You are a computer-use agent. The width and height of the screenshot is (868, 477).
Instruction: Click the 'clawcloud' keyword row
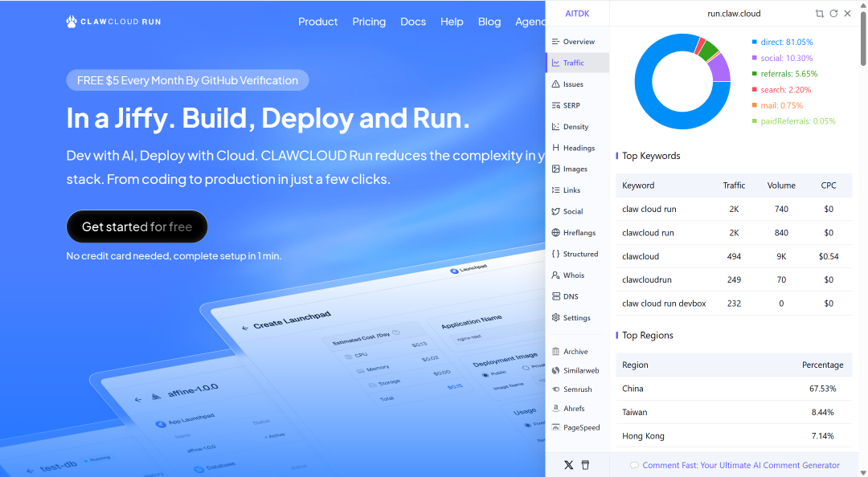click(x=734, y=256)
